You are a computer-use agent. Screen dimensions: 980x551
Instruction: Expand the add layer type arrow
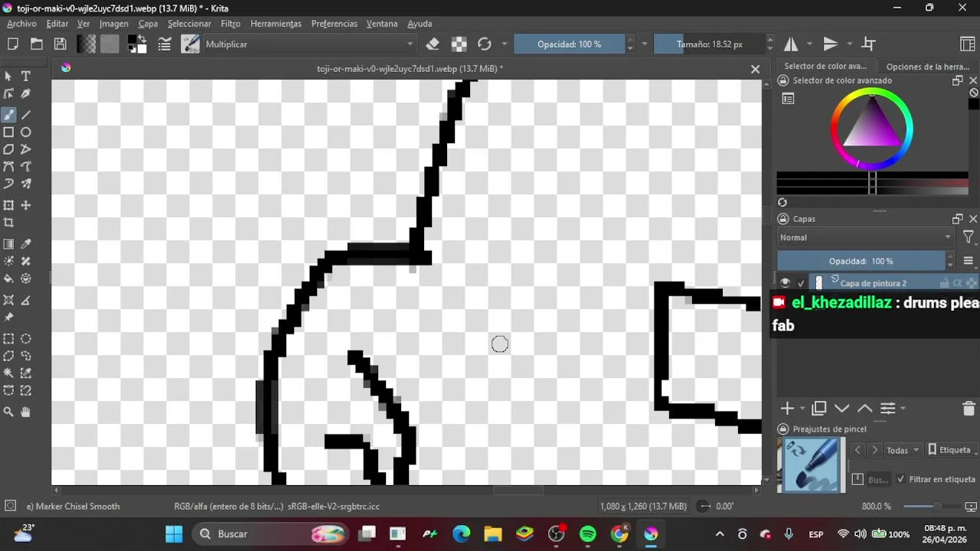(802, 409)
